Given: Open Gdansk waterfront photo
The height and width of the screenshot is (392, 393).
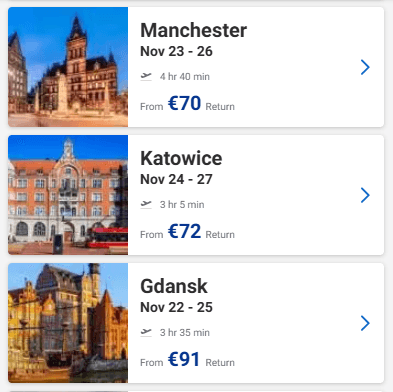Looking at the screenshot, I should (x=68, y=323).
